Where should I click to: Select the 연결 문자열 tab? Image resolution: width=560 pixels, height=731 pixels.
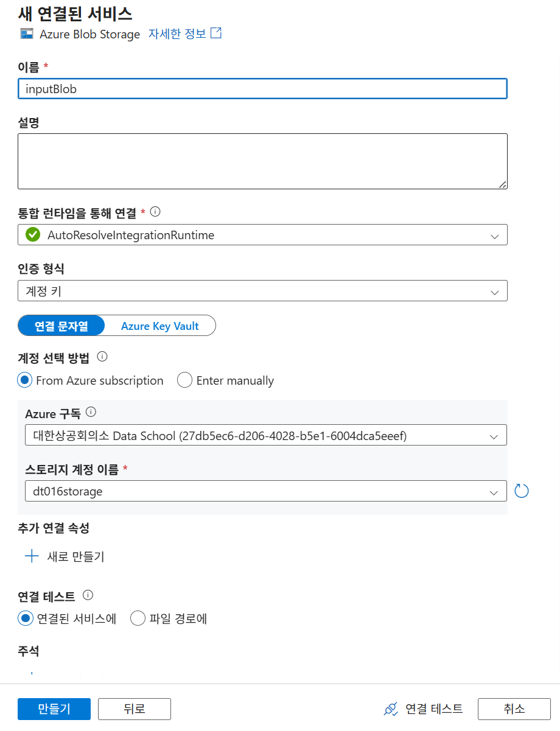tap(61, 326)
